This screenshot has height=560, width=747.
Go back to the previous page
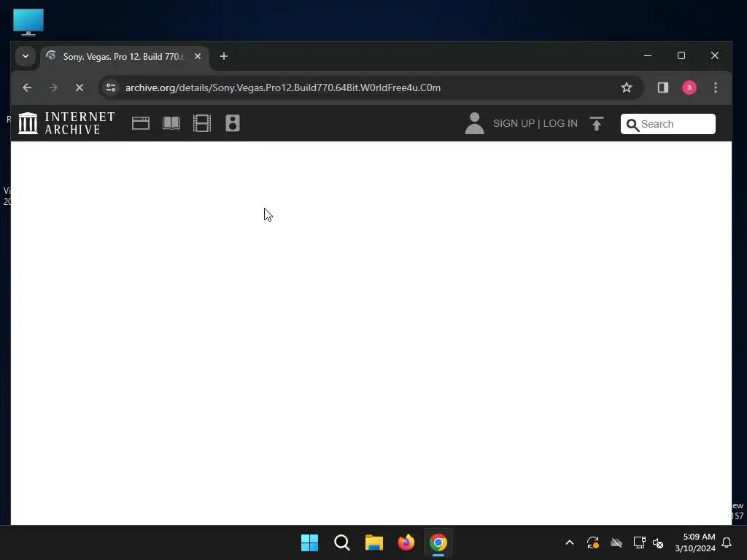27,87
